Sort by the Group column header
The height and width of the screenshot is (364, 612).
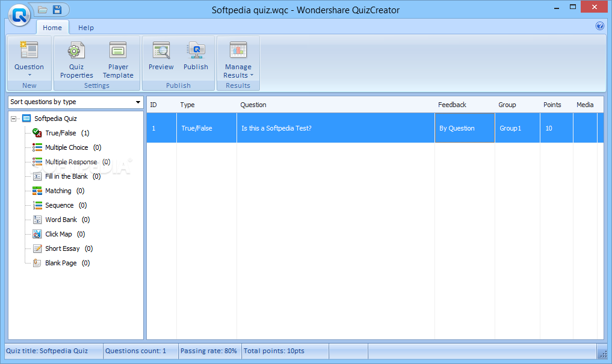(518, 105)
